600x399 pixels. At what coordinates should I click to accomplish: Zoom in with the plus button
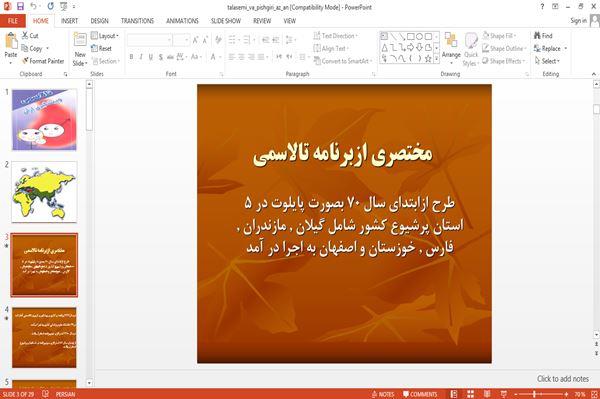pos(566,394)
